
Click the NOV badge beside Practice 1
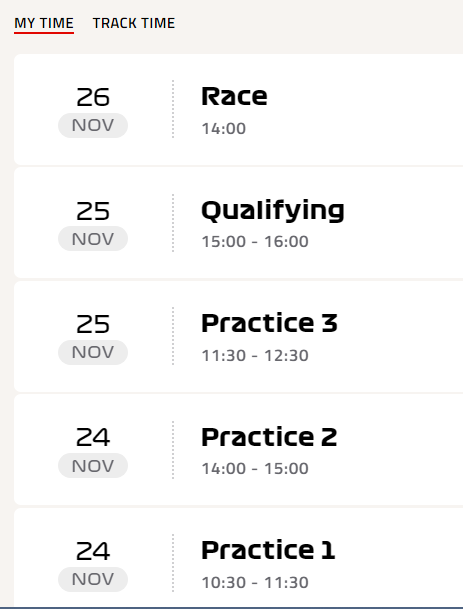(x=93, y=579)
